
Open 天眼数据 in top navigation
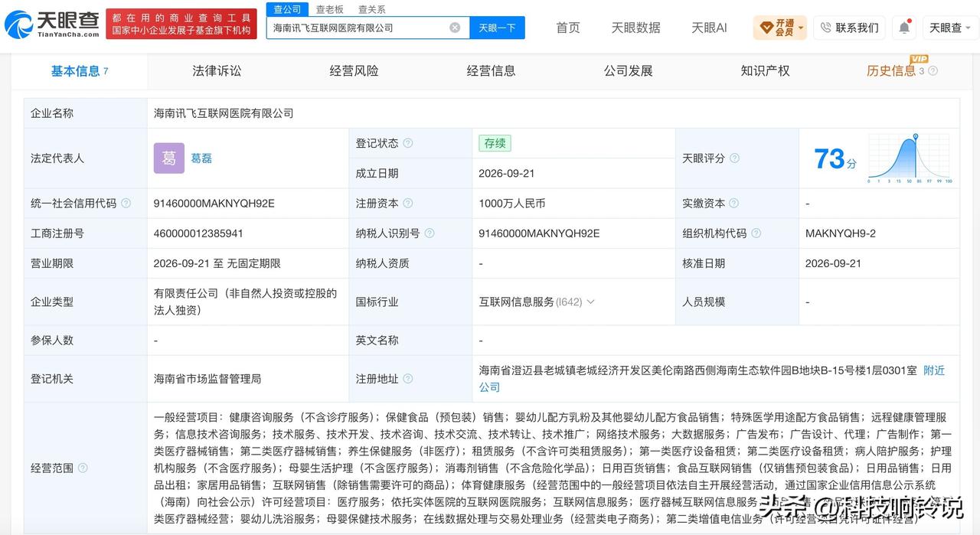tap(635, 28)
